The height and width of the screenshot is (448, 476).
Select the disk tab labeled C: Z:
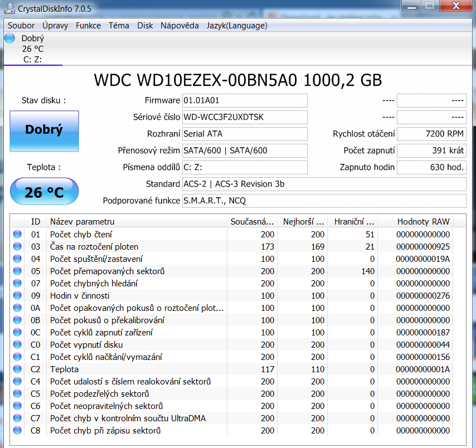tap(33, 60)
